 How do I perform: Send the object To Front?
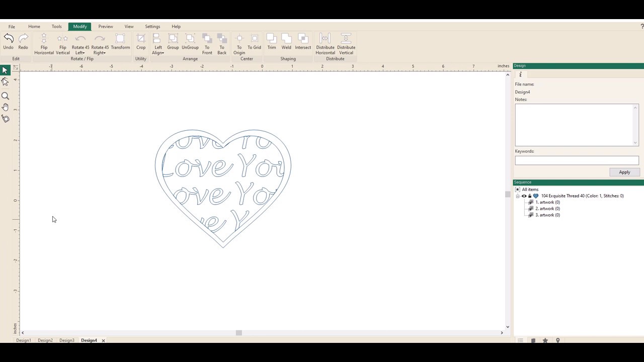(207, 44)
